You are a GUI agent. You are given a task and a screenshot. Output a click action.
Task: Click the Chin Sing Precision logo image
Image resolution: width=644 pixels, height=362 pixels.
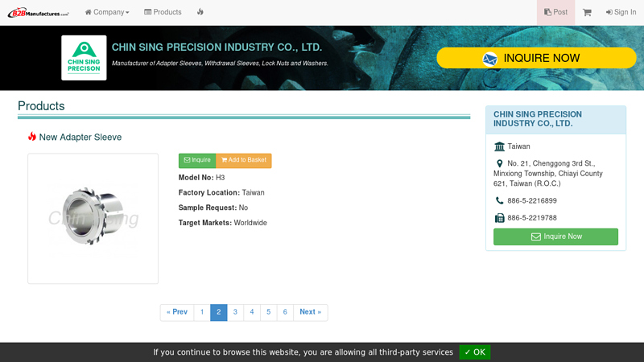coord(84,58)
